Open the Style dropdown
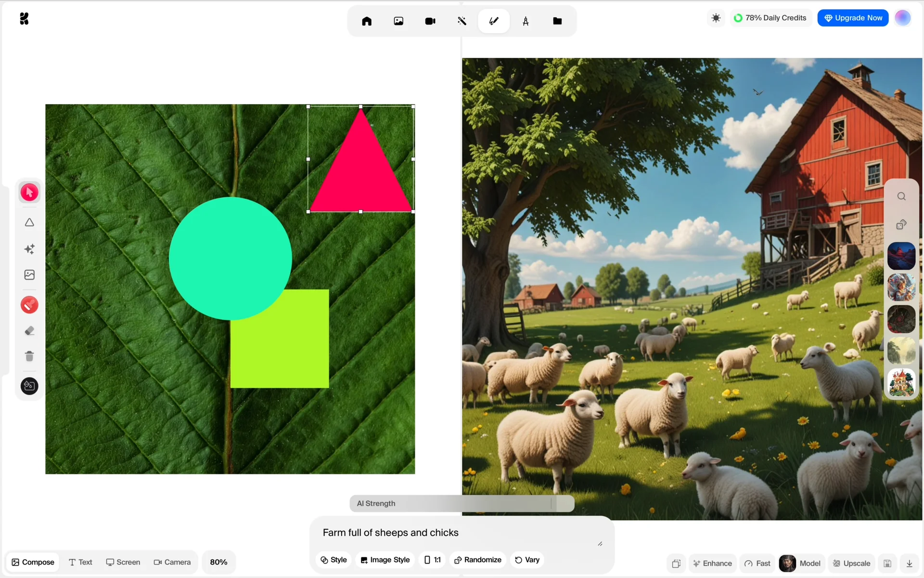This screenshot has width=924, height=578. tap(334, 560)
